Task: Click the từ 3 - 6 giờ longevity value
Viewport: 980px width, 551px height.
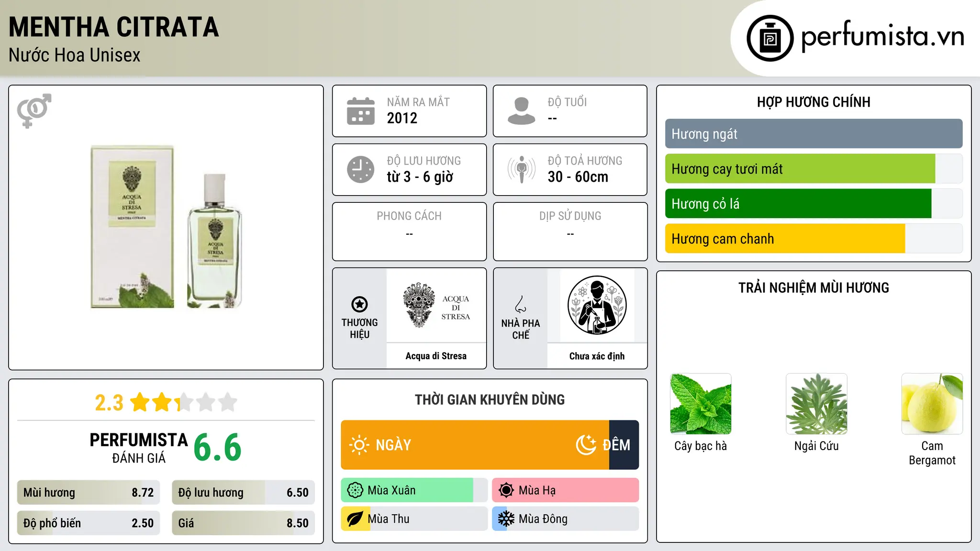Action: (420, 177)
